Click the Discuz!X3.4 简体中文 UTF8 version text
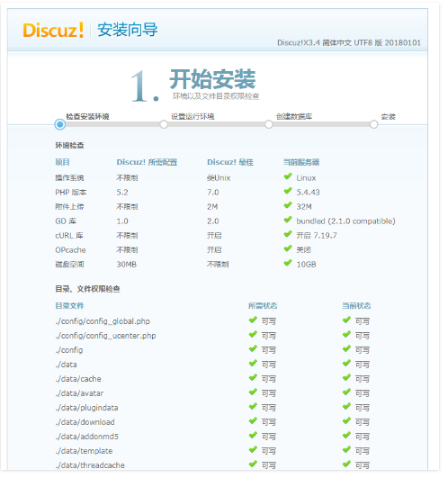 (x=349, y=42)
